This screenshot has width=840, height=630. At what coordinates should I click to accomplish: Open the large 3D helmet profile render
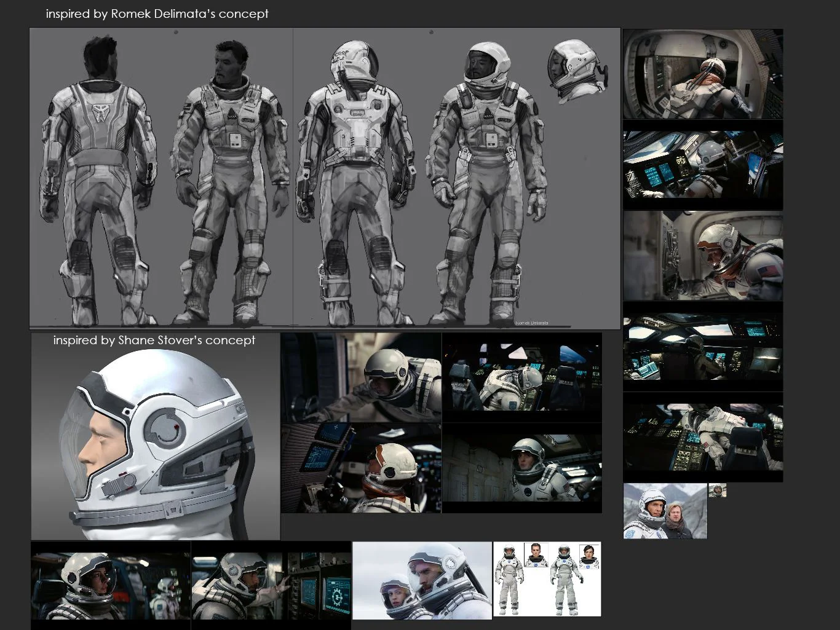click(156, 436)
